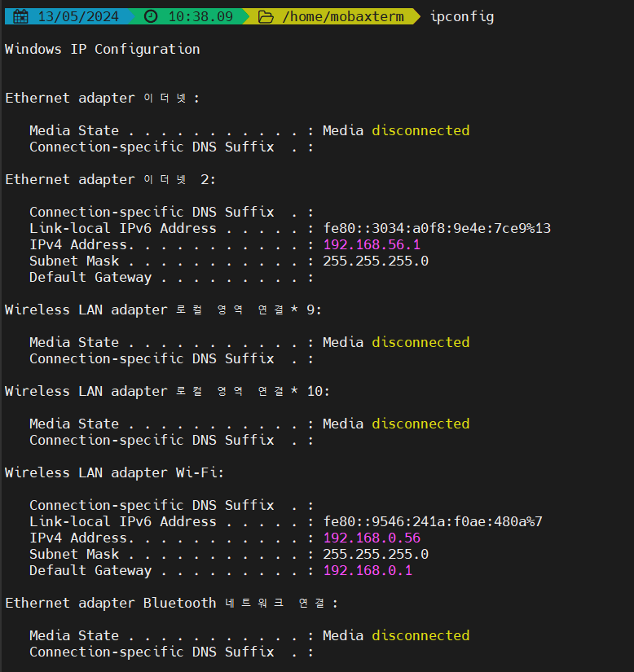Click the Ethernet adapter Bluetooth heading line
This screenshot has width=634, height=672.
click(x=171, y=603)
